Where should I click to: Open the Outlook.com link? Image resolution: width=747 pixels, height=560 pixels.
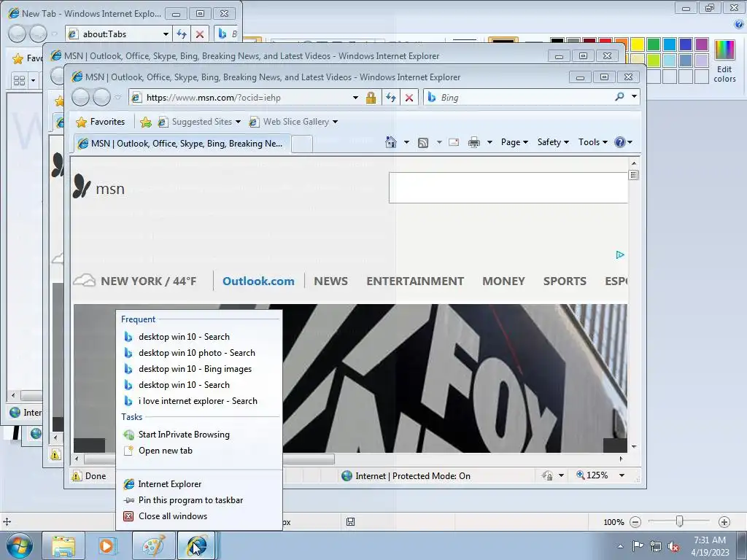tap(258, 281)
